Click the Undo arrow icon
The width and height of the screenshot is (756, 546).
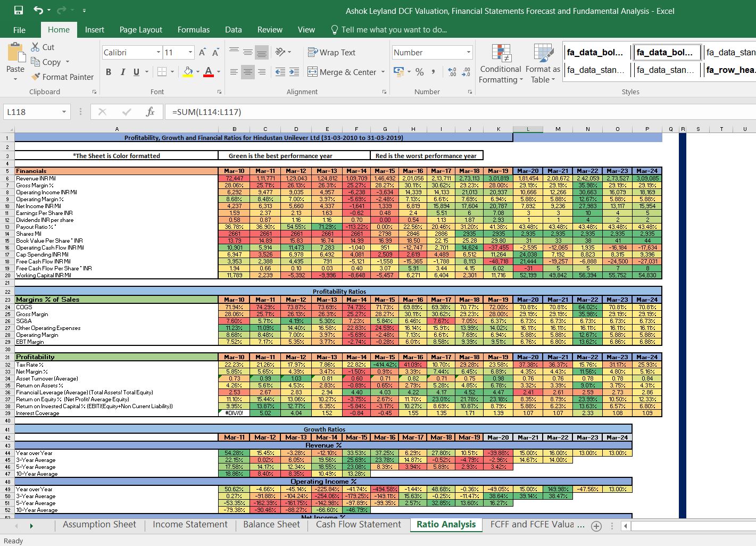[x=38, y=10]
